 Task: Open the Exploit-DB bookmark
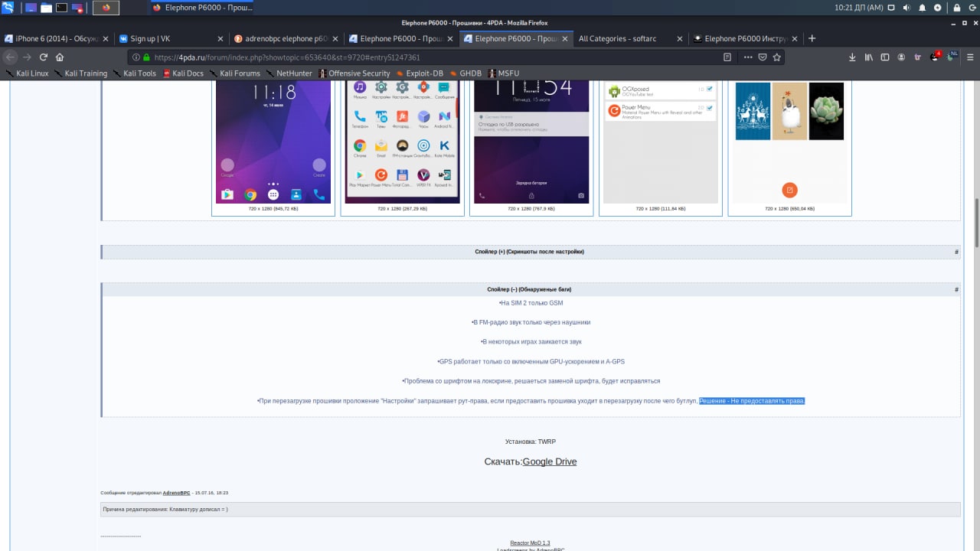click(420, 73)
